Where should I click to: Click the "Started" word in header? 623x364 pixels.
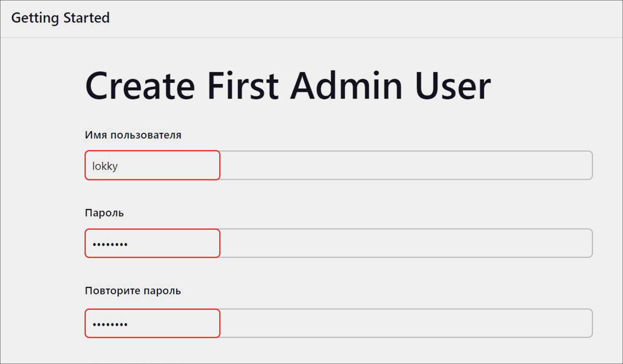point(86,18)
